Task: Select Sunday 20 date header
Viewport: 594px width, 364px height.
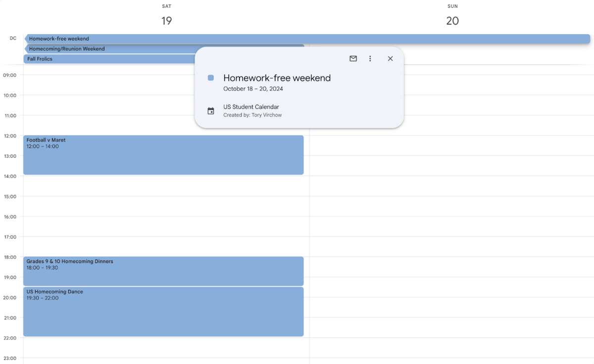Action: click(x=452, y=21)
